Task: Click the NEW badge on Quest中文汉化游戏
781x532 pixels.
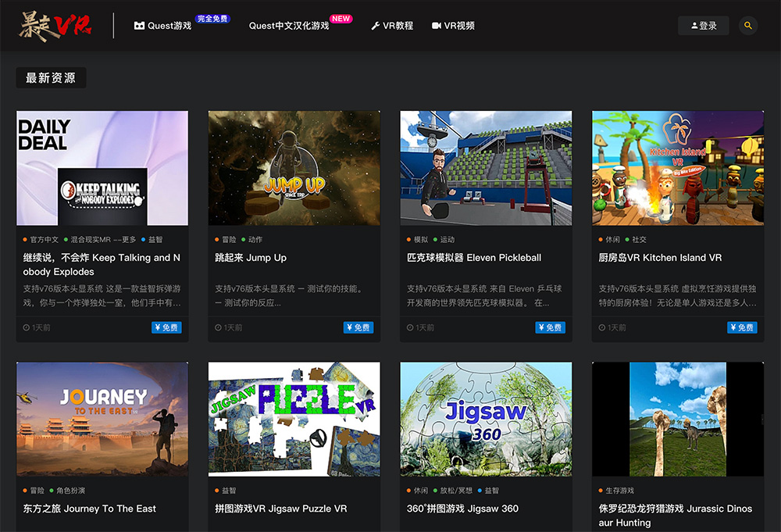Action: [341, 19]
